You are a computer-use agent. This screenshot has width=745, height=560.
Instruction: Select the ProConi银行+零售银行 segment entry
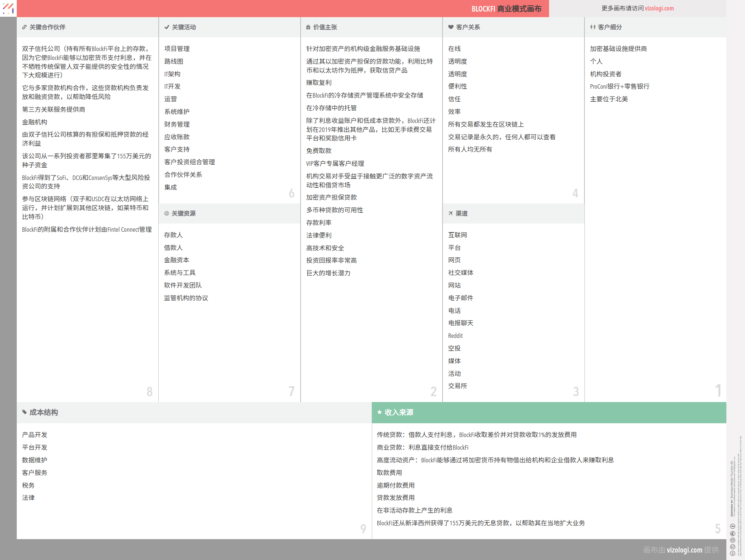[619, 86]
